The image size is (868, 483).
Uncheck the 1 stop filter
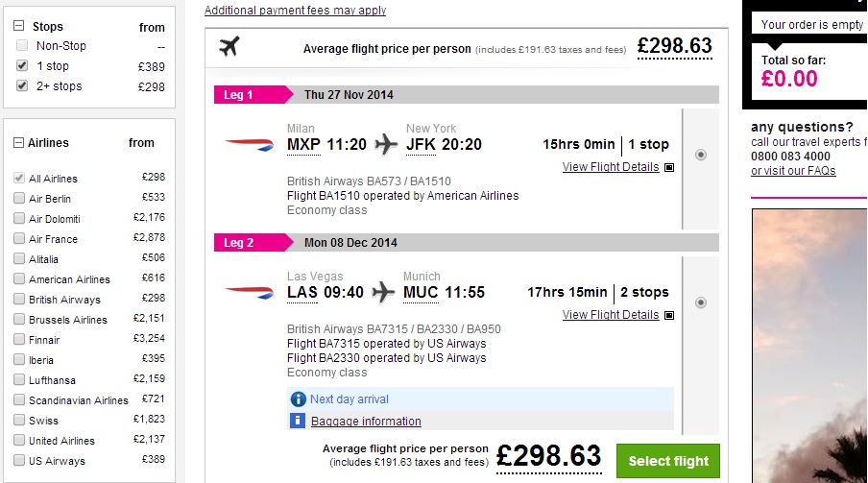pos(22,66)
